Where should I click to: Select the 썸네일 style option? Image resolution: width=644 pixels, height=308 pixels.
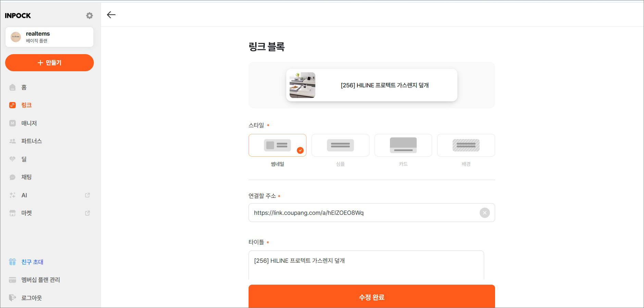pos(277,145)
